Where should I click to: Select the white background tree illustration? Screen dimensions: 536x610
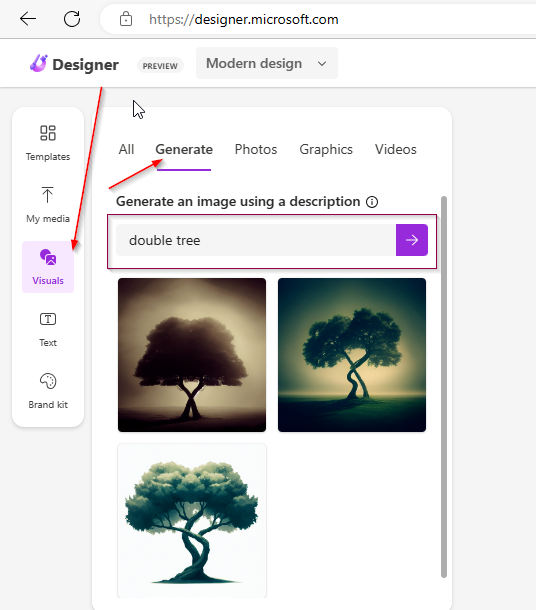(x=192, y=521)
